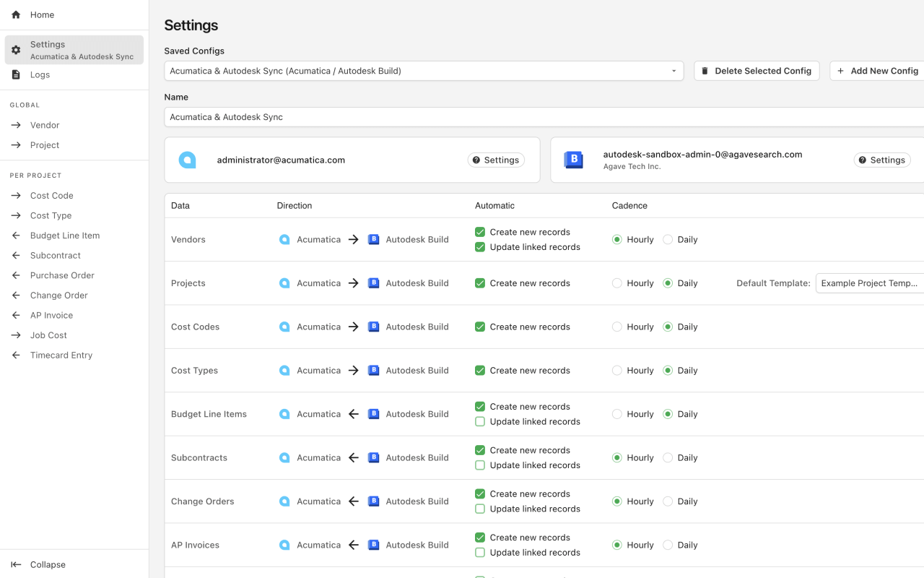Click Delete Selected Config button
Image resolution: width=924 pixels, height=578 pixels.
(x=757, y=71)
